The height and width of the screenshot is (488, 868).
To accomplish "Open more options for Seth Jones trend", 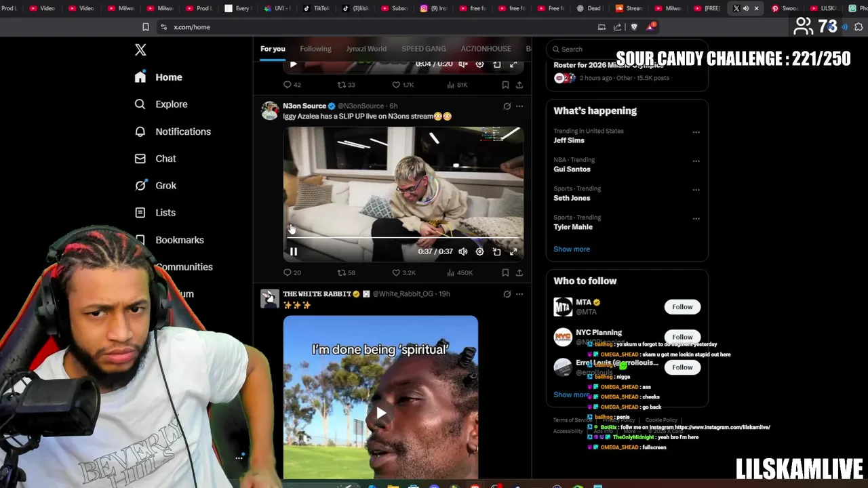I will pos(696,190).
